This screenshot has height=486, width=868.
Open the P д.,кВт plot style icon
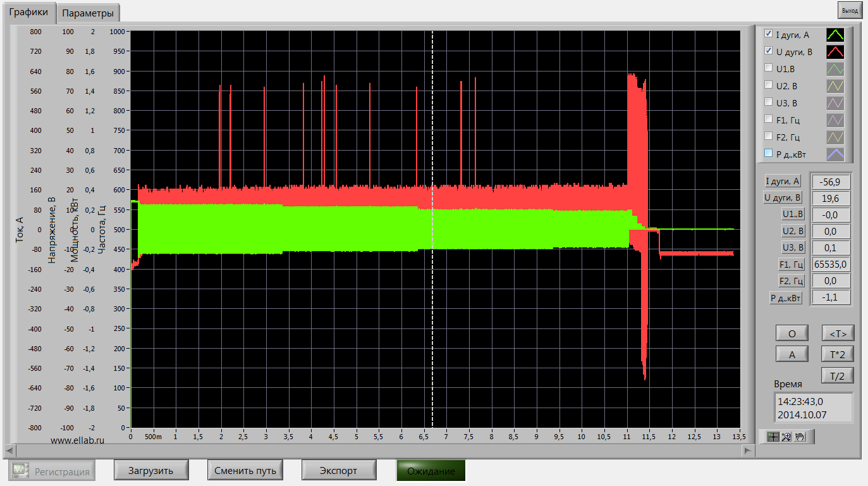point(836,153)
